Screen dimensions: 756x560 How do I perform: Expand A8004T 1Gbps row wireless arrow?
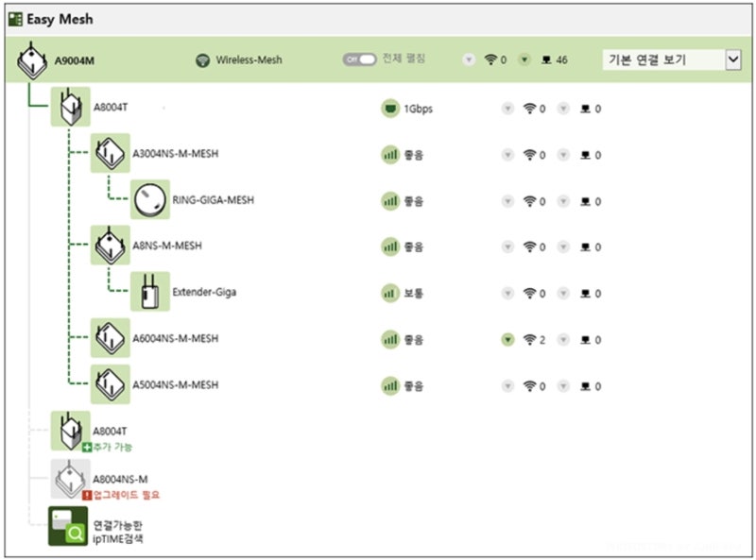coord(507,109)
